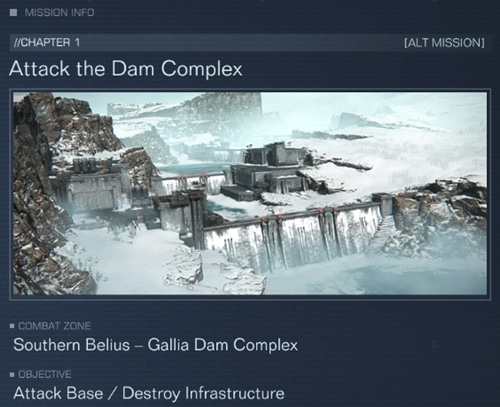Click the [ALT MISSION] tag
The image size is (500, 407).
coord(444,43)
